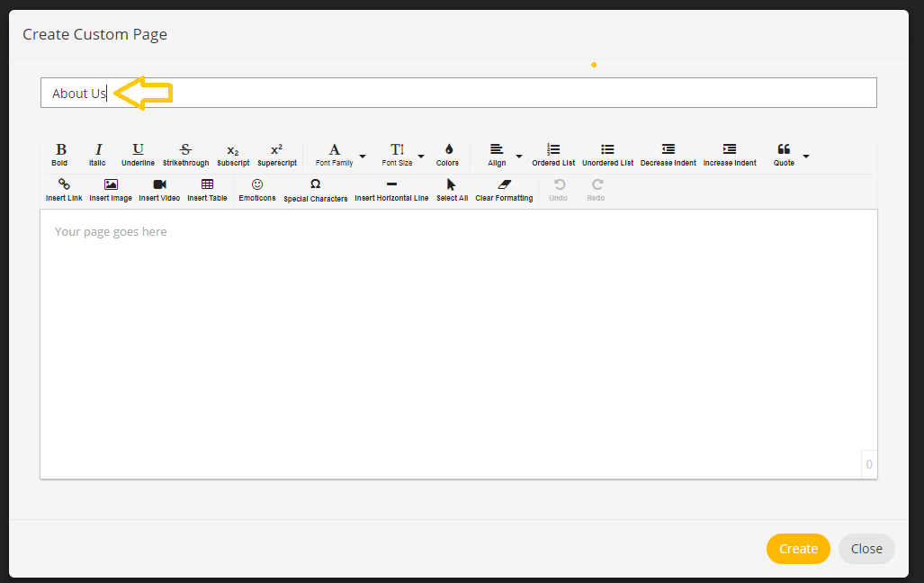Toggle Underline formatting

click(x=138, y=155)
